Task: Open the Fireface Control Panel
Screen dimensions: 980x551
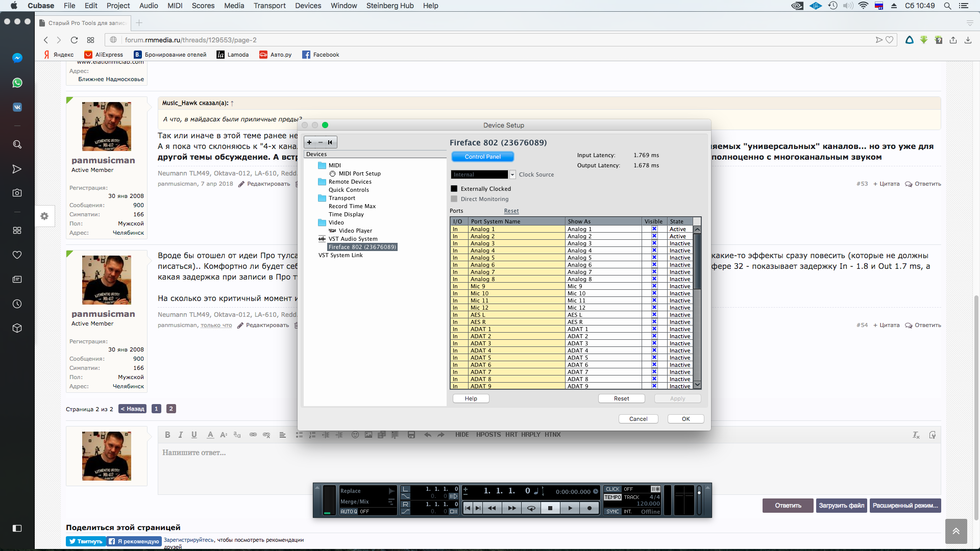Action: [482, 157]
